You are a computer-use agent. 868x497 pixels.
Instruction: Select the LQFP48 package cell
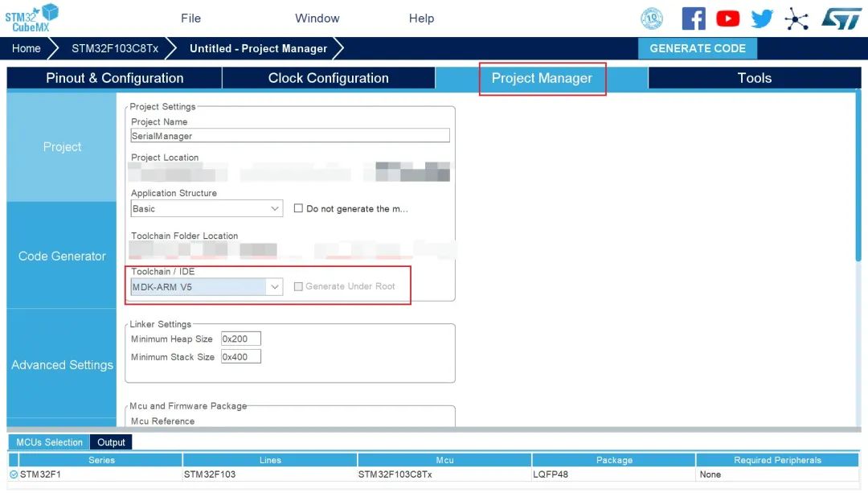click(x=614, y=474)
